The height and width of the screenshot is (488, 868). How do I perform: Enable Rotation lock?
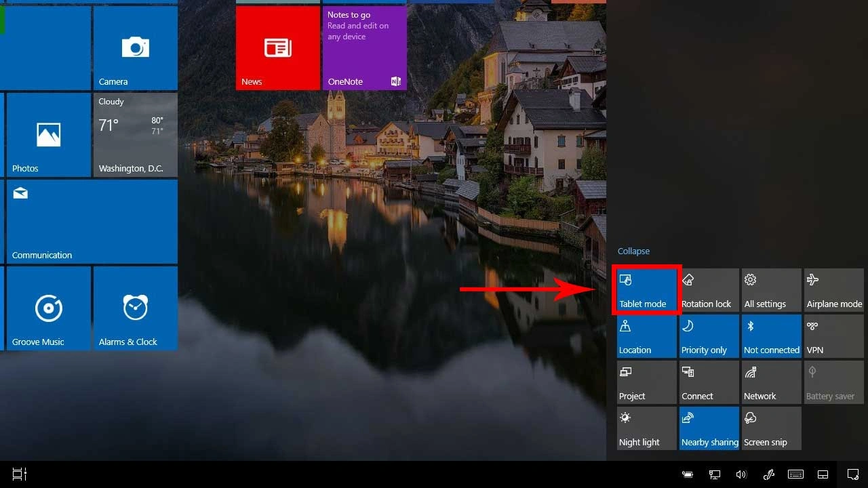(x=709, y=289)
